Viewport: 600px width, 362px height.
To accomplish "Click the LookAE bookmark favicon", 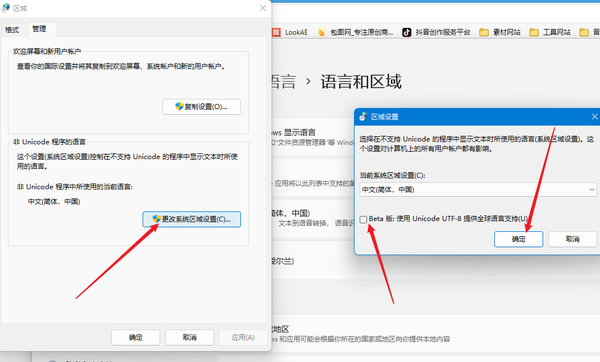I will [x=276, y=33].
